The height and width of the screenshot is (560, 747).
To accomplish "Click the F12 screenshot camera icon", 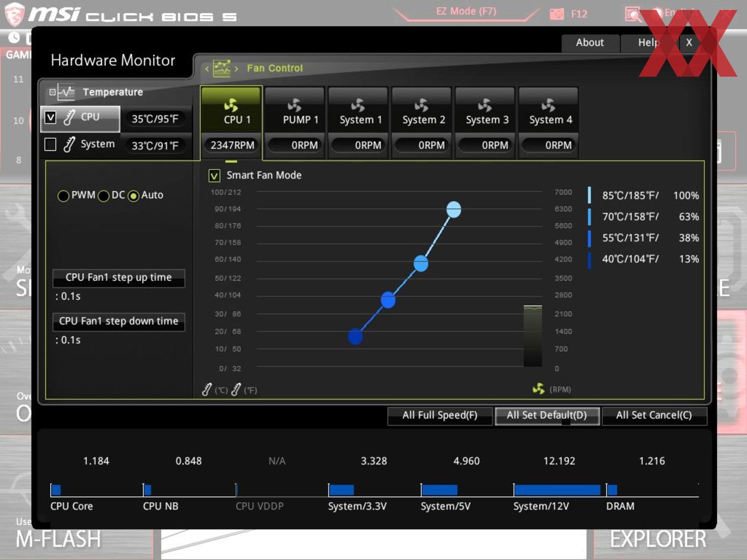I will pos(557,14).
